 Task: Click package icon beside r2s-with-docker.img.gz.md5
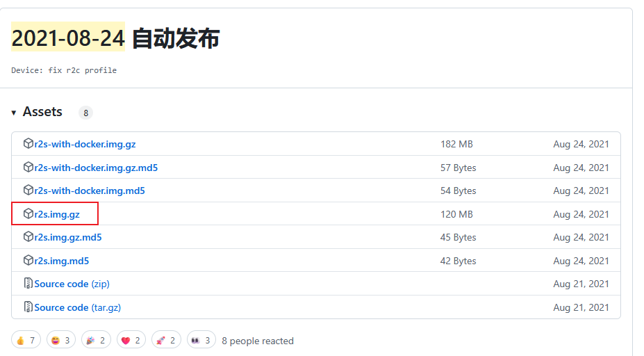coord(28,167)
